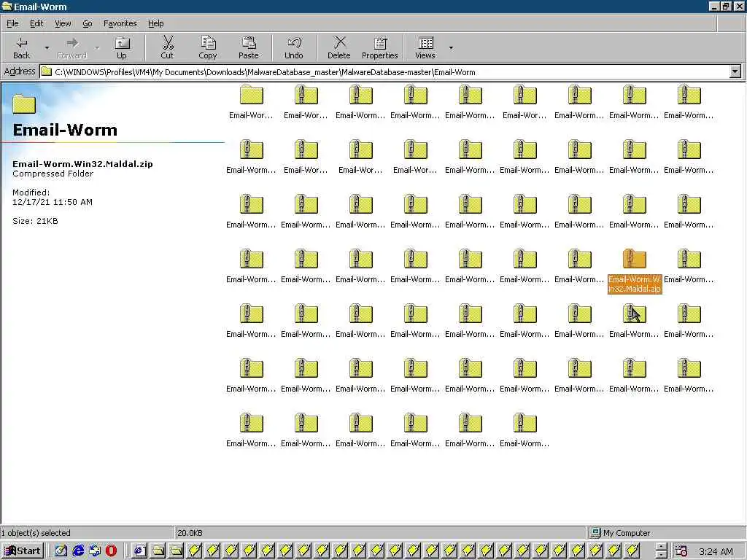This screenshot has width=747, height=560.
Task: Click 'Email-Worm.Win32.Maldal.zip' in the left info pane
Action: [82, 164]
